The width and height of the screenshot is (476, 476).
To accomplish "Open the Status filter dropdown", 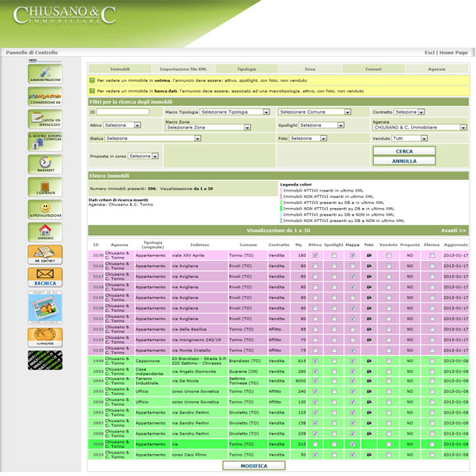I will coord(153,139).
